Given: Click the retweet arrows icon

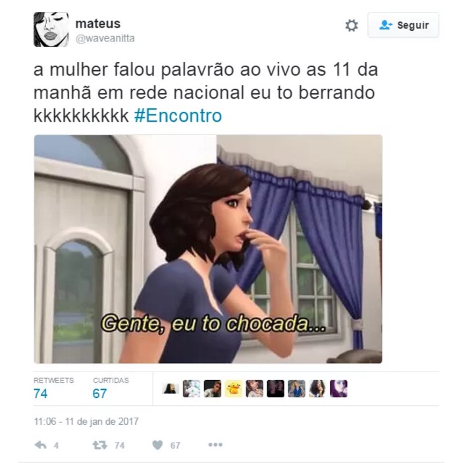Looking at the screenshot, I should click(100, 445).
